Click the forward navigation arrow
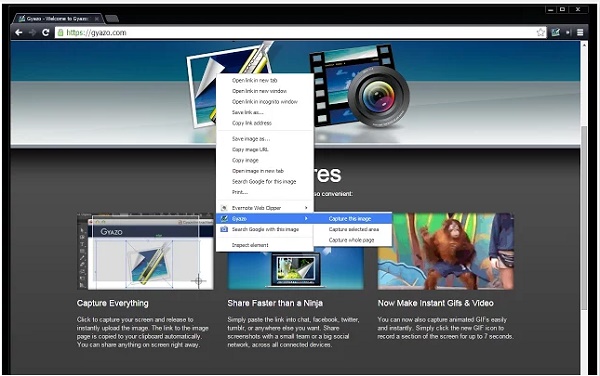Image resolution: width=600 pixels, height=376 pixels. (x=33, y=33)
